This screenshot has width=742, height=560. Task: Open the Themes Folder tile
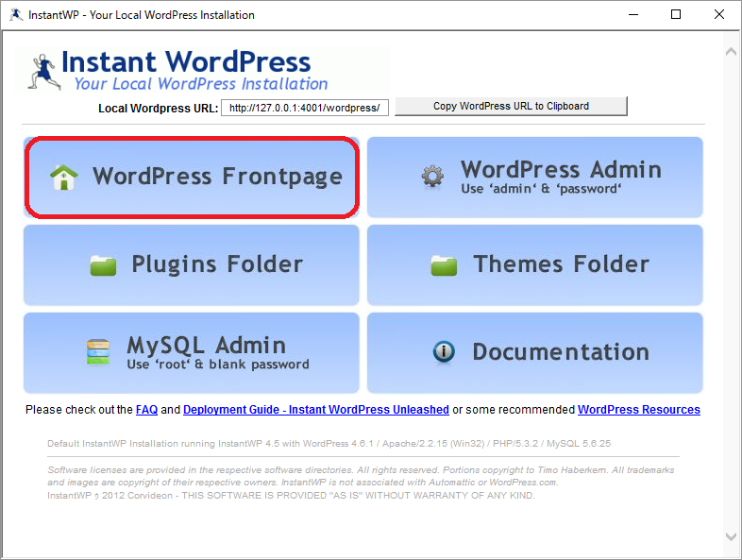(534, 265)
